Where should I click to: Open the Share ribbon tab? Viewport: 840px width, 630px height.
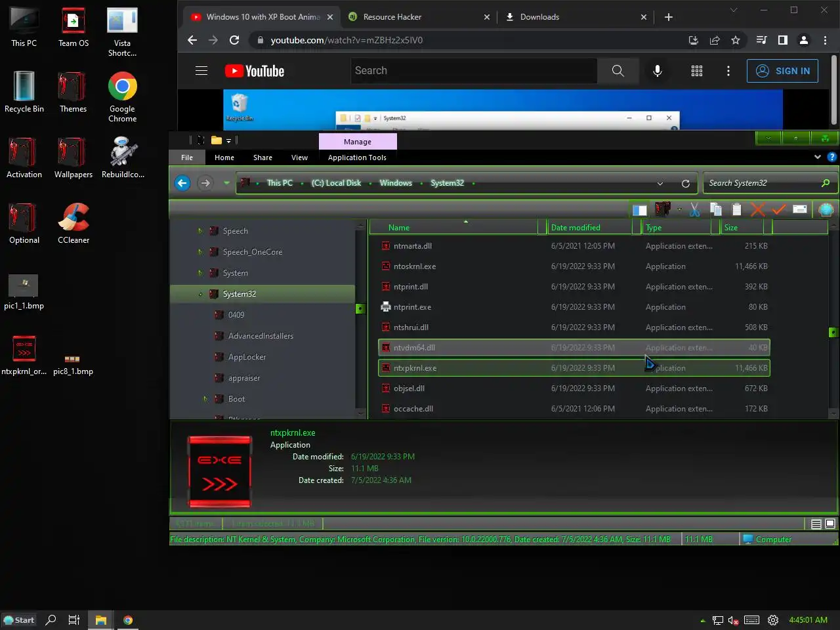262,157
